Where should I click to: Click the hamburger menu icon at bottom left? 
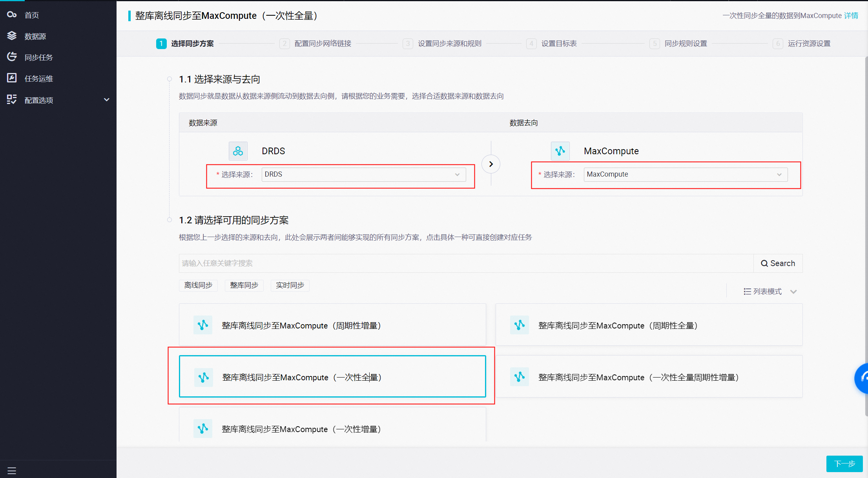tap(12, 471)
